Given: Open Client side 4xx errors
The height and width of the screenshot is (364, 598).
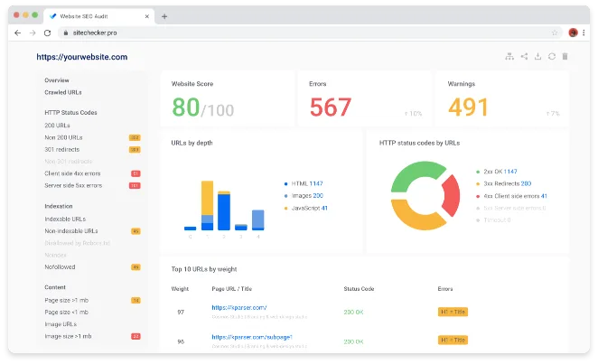Looking at the screenshot, I should click(x=72, y=173).
